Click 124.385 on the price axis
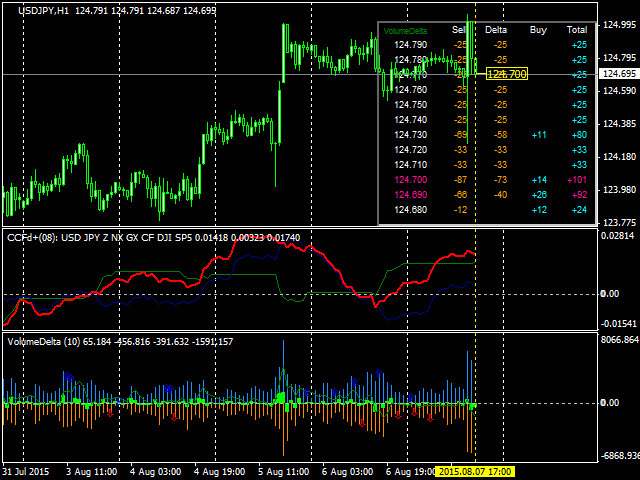 point(619,124)
